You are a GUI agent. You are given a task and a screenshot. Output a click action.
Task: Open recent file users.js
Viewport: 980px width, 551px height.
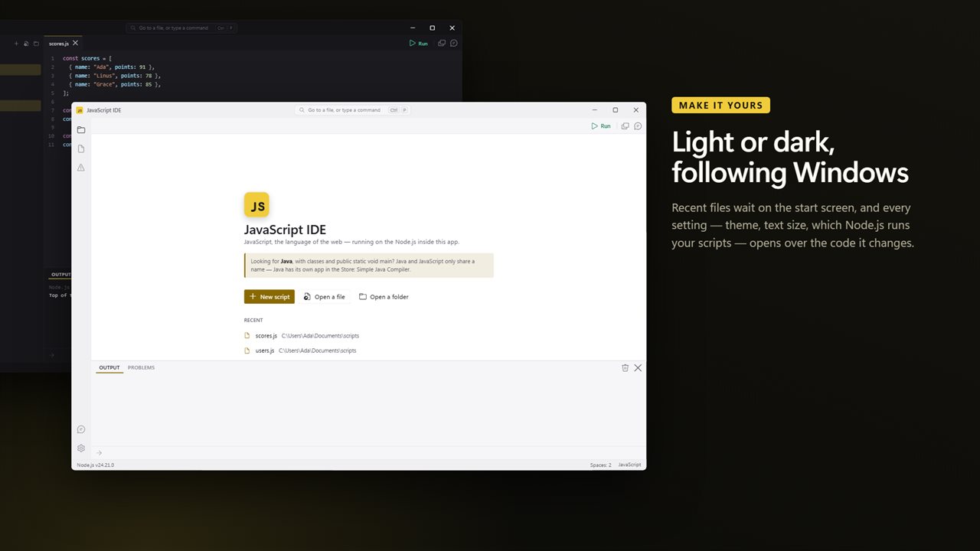(300, 350)
